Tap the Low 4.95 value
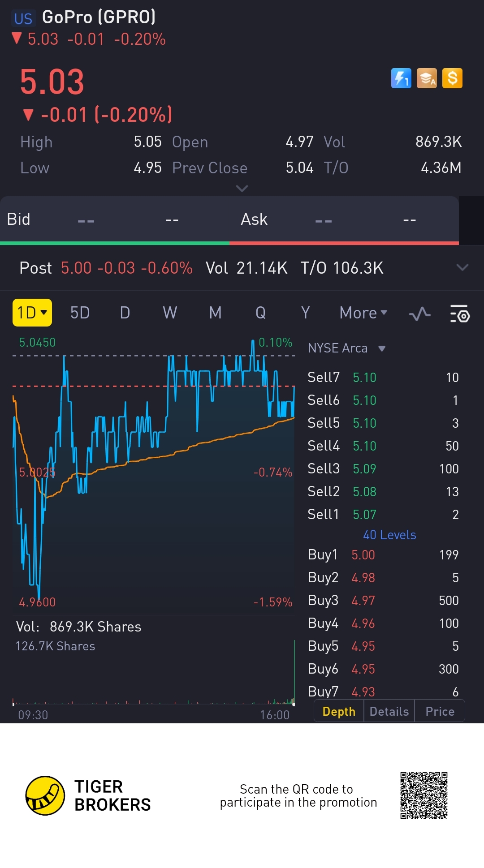484x868 pixels. click(x=147, y=168)
